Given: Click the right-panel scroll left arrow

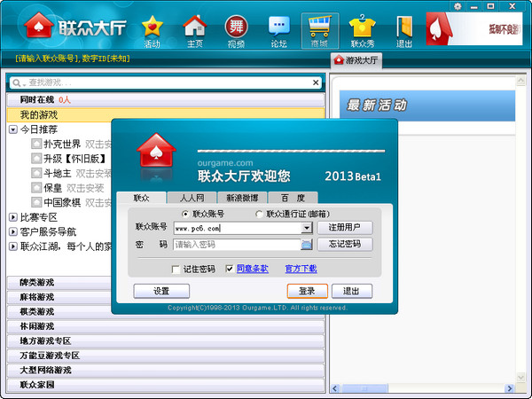Looking at the screenshot, I should [x=335, y=388].
